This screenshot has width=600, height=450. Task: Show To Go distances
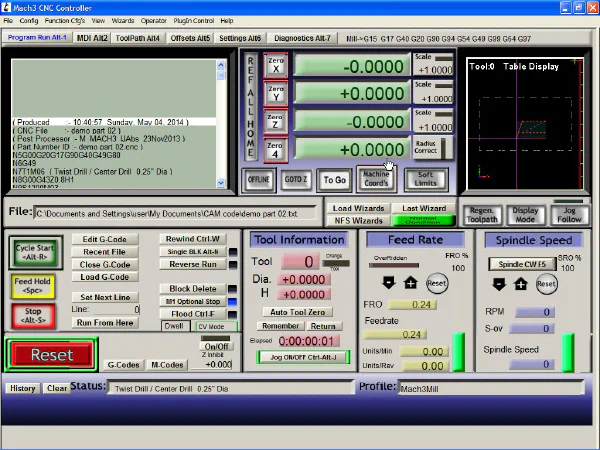(x=334, y=180)
